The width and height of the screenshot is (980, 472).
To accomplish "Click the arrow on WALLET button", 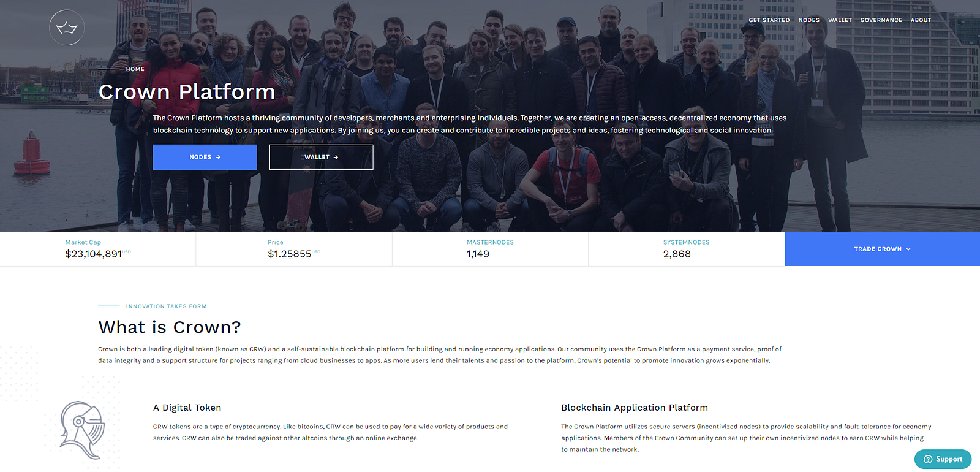I will click(336, 158).
